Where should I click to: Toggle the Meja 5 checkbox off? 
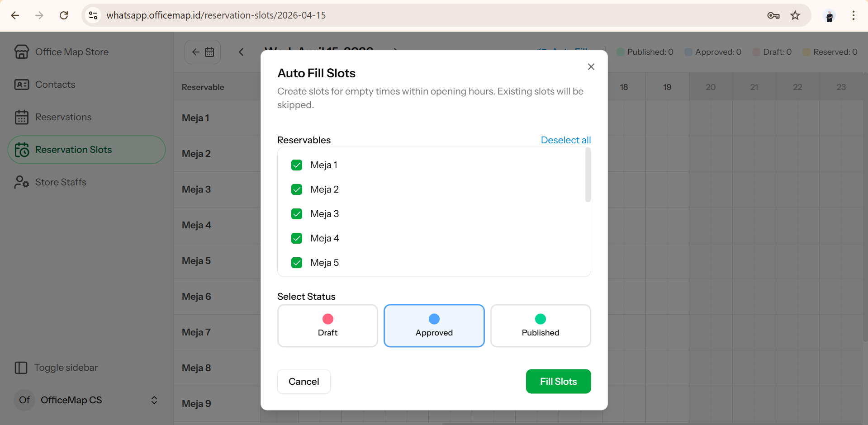coord(297,262)
